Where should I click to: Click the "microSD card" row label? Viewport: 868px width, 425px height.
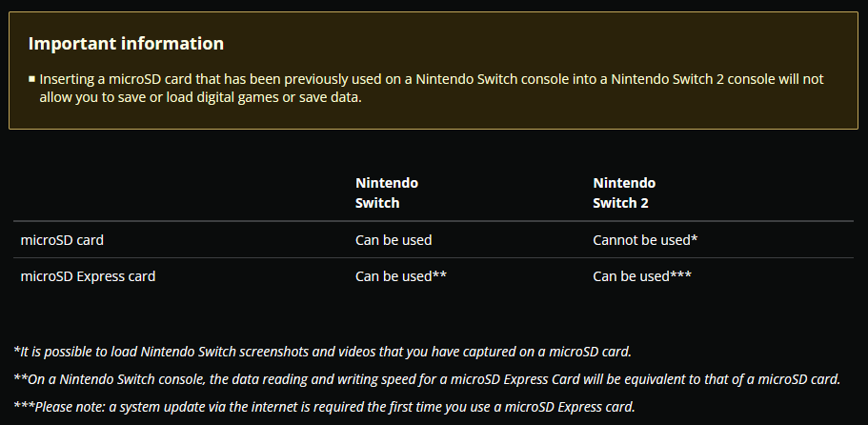(x=62, y=240)
